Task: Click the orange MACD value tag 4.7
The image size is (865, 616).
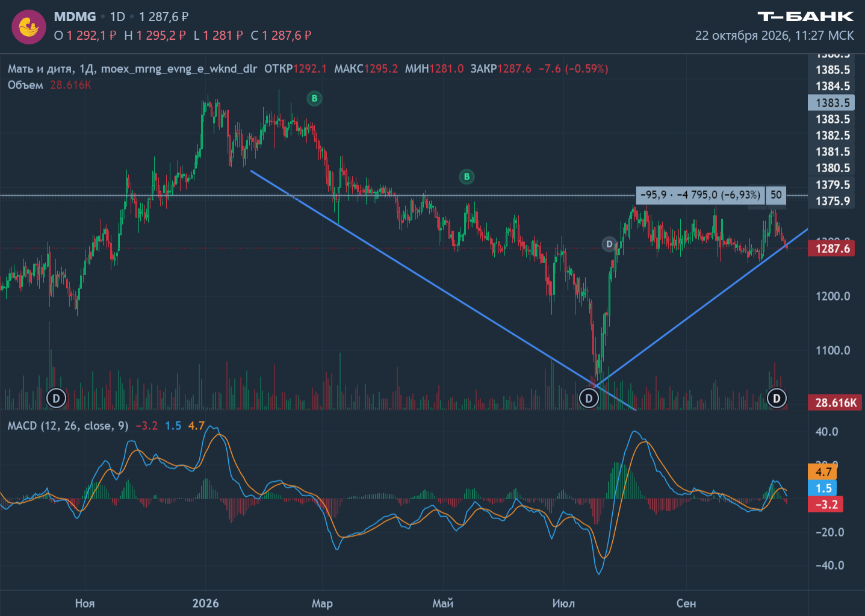Action: click(823, 472)
